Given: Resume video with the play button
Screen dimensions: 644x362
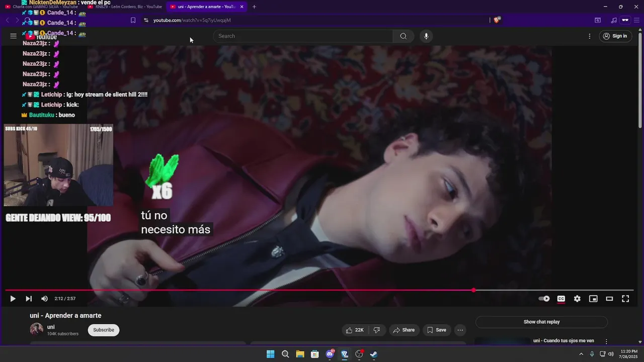Looking at the screenshot, I should click(x=13, y=299).
